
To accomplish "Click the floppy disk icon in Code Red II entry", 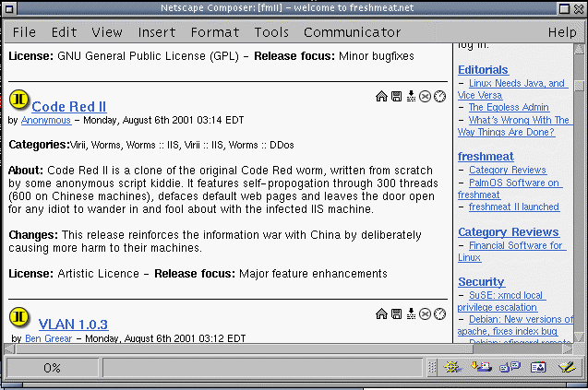I will pos(396,96).
